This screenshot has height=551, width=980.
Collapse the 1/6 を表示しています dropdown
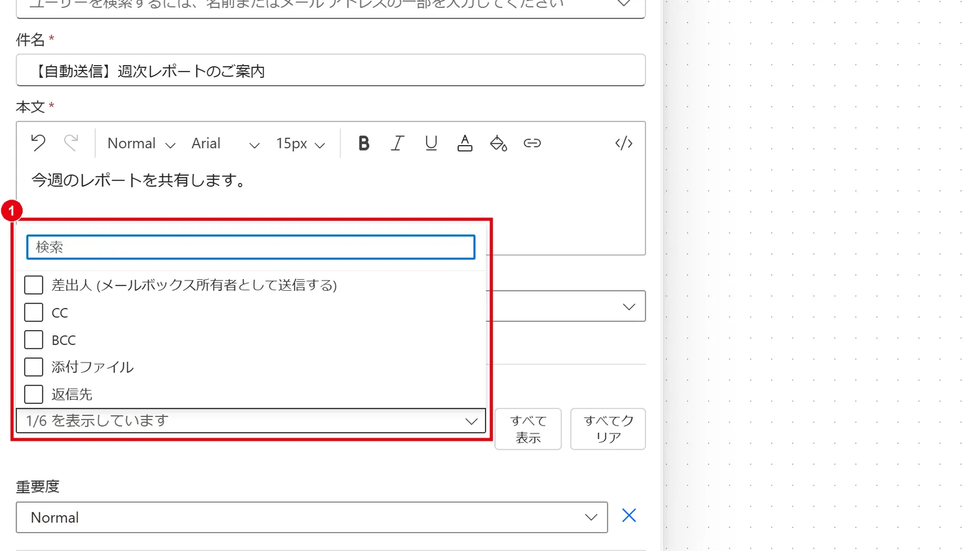(251, 421)
